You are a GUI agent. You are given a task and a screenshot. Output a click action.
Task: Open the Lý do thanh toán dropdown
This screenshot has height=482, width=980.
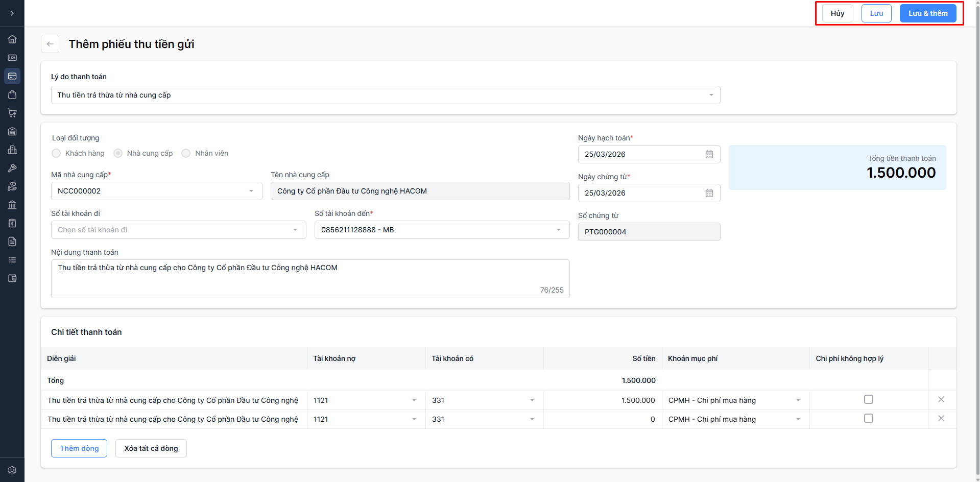coord(385,95)
